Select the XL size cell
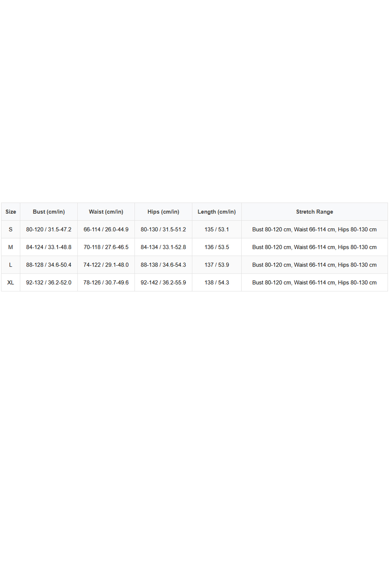This screenshot has width=392, height=588. [x=11, y=282]
